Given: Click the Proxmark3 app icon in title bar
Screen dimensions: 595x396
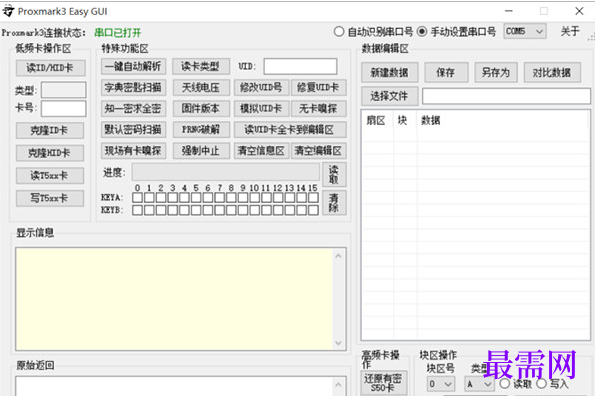Looking at the screenshot, I should 8,11.
